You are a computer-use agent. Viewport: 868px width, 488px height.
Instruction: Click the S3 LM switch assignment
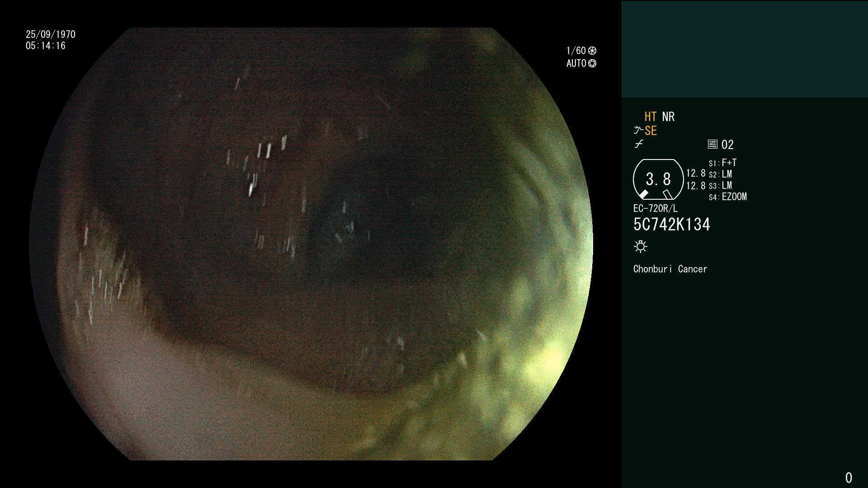point(720,186)
